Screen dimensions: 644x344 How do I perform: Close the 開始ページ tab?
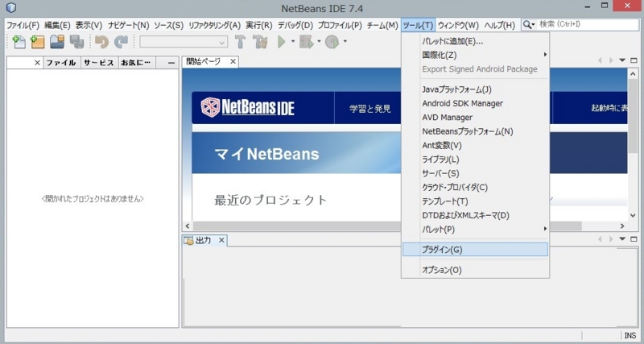[x=233, y=62]
